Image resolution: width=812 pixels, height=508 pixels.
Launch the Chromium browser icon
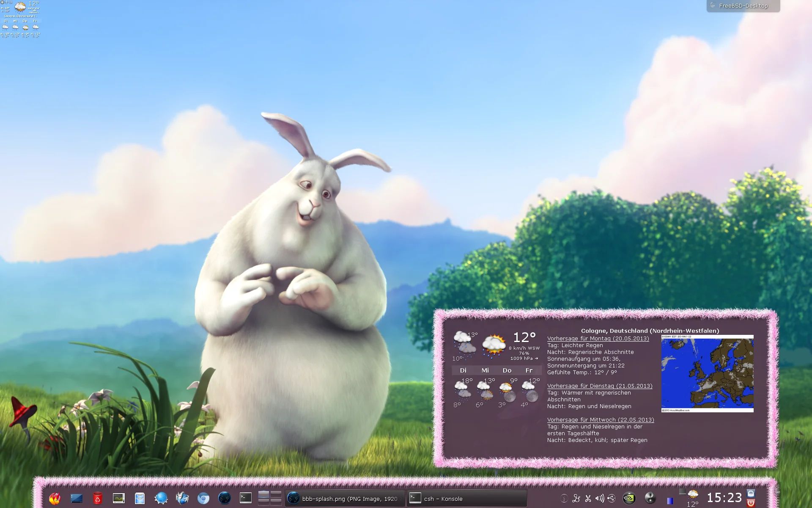pyautogui.click(x=203, y=498)
